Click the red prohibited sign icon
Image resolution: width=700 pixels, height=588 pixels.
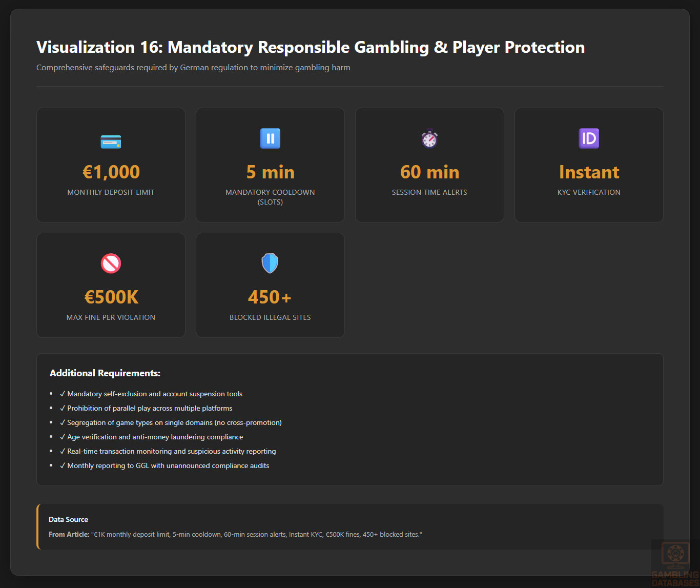click(111, 263)
